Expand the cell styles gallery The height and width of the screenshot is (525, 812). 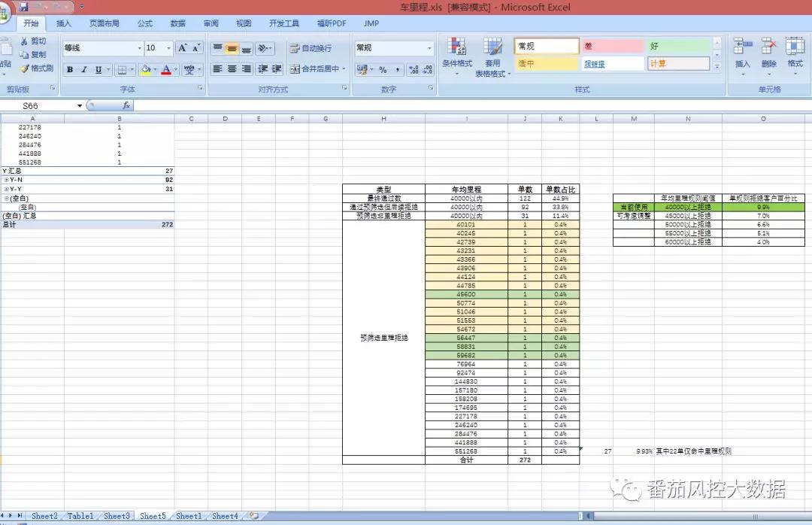717,66
